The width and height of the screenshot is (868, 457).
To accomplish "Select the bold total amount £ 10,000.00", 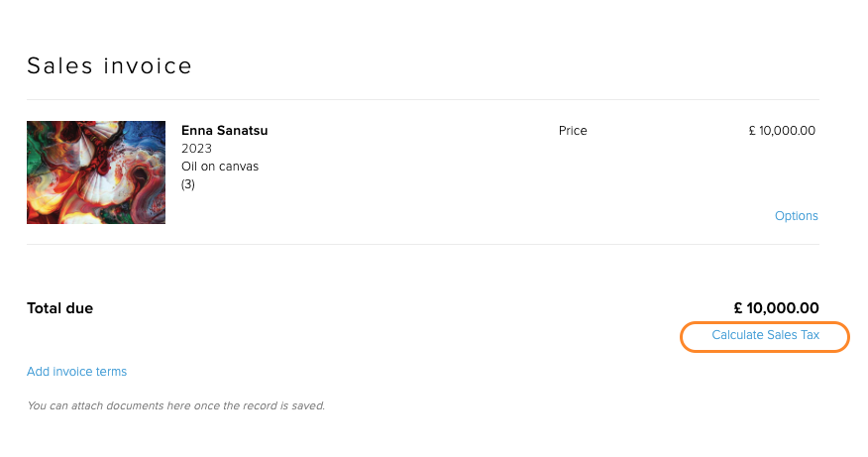I will click(776, 308).
